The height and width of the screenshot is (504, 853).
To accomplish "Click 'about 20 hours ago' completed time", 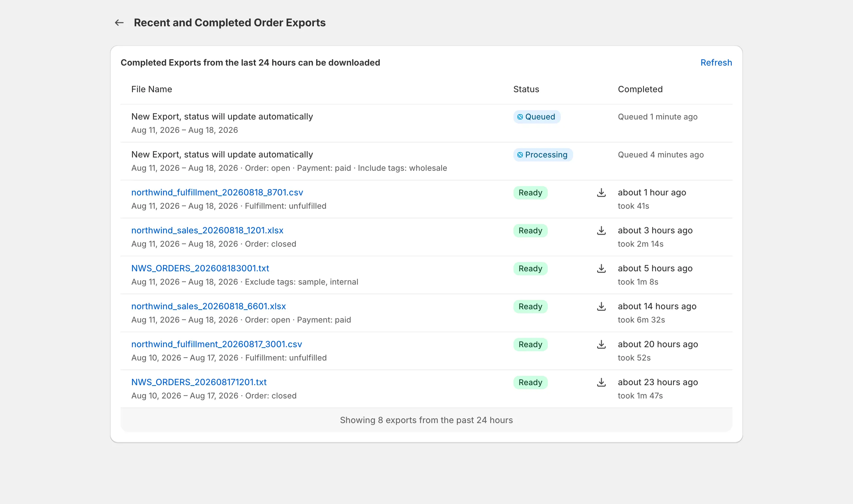I will coord(658,344).
